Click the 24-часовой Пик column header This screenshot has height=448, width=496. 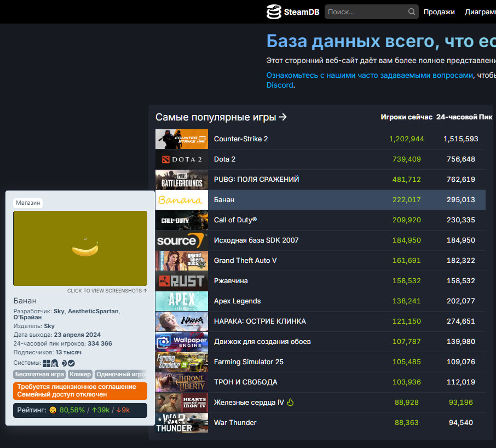click(x=464, y=117)
